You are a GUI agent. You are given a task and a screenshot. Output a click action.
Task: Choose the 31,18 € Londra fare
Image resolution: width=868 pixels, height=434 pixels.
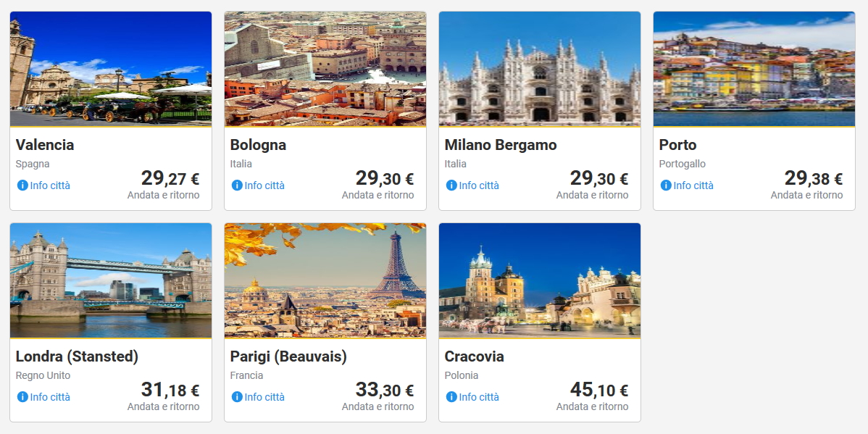coord(170,390)
